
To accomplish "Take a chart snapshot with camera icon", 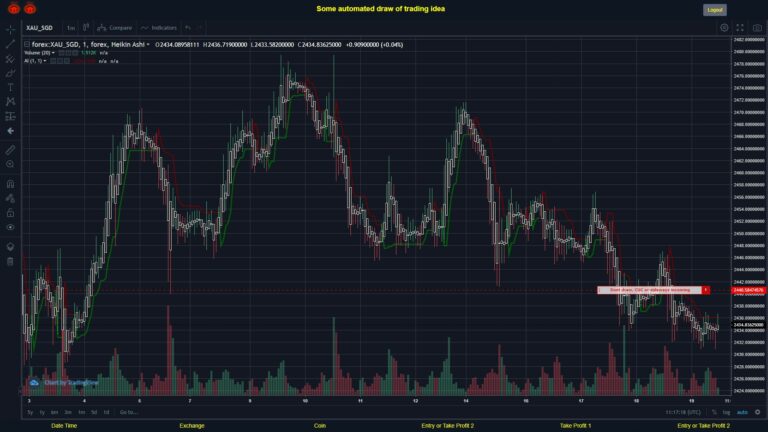I will [x=757, y=28].
